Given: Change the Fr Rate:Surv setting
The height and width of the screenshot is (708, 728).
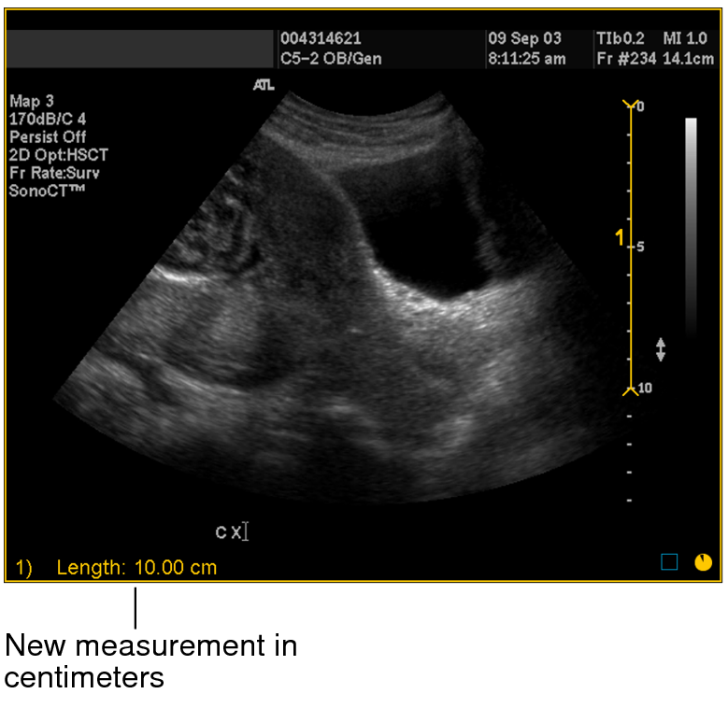Looking at the screenshot, I should click(54, 172).
